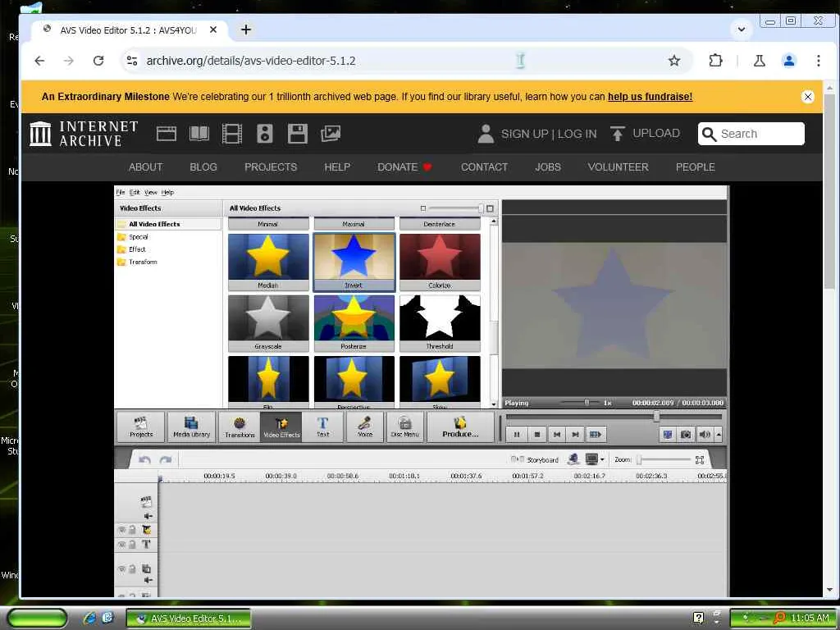Screen dimensions: 840x630
Task: Select the Colorize effect thumbnail
Action: 440,262
